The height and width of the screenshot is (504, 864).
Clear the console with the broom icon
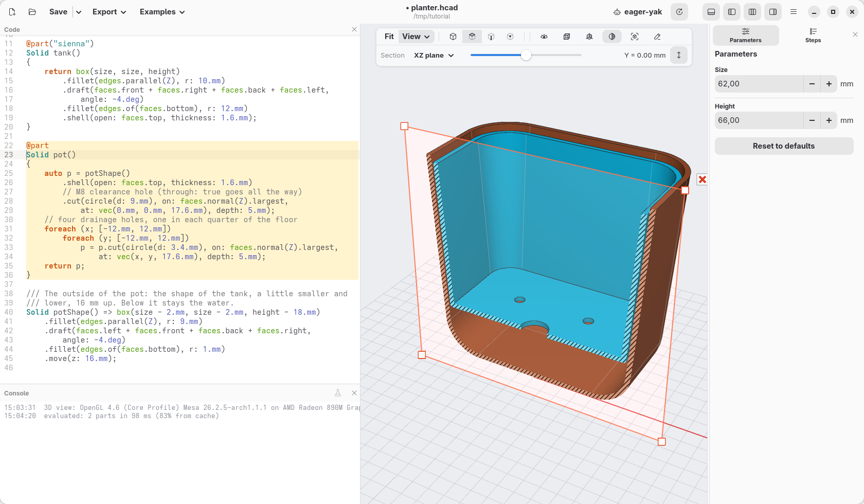338,393
